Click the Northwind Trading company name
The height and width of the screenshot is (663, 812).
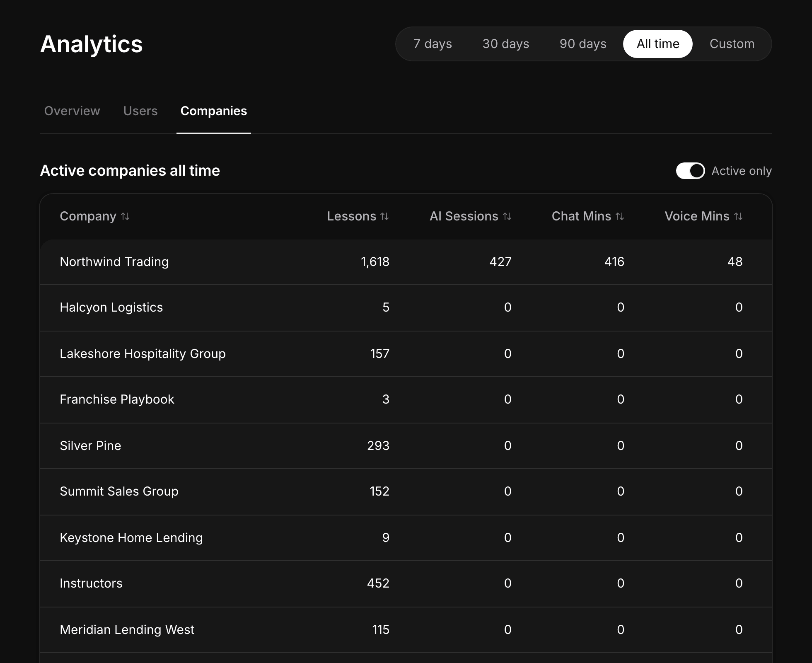click(x=114, y=262)
